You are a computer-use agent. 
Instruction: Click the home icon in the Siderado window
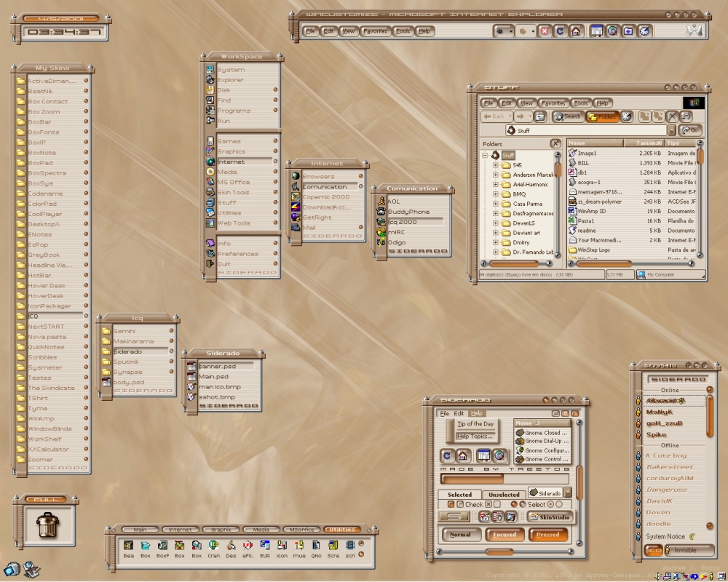[462, 455]
